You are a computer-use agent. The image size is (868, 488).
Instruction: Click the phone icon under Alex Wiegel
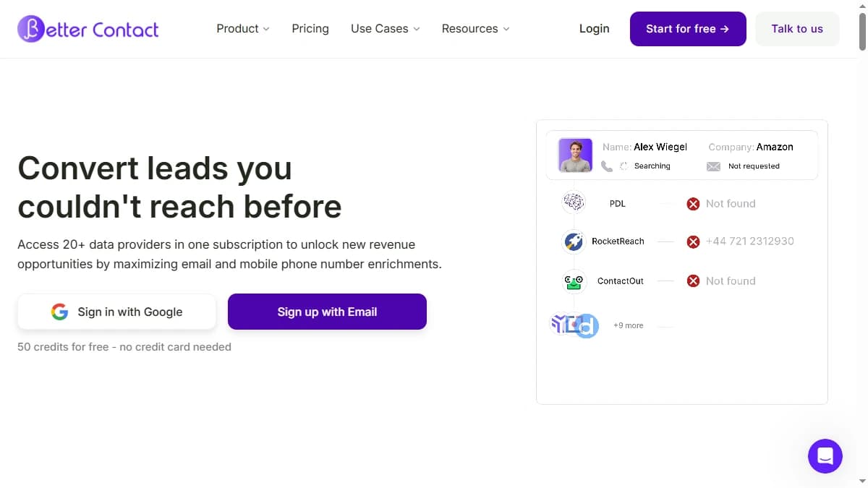607,166
